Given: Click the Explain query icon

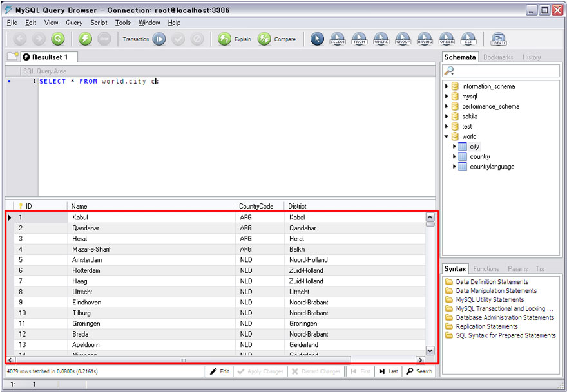Looking at the screenshot, I should [x=224, y=39].
